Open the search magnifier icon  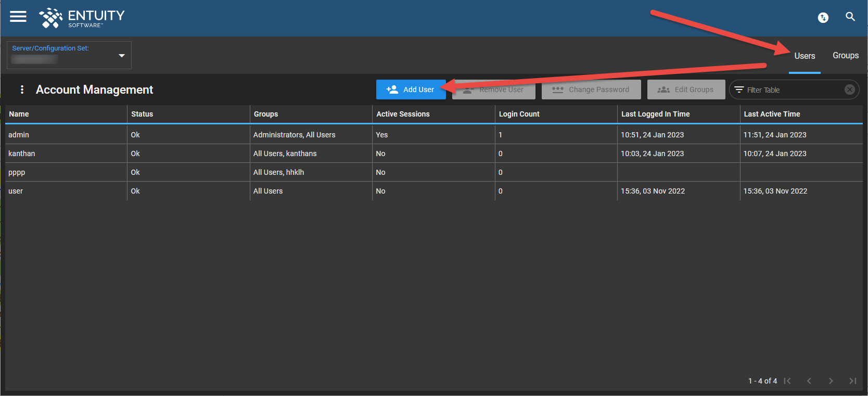[x=850, y=17]
